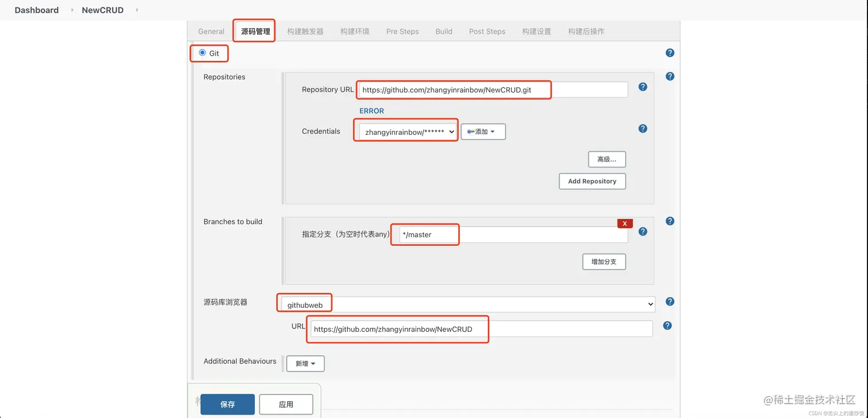The image size is (868, 418).
Task: Click the Branches to build label
Action: point(233,222)
